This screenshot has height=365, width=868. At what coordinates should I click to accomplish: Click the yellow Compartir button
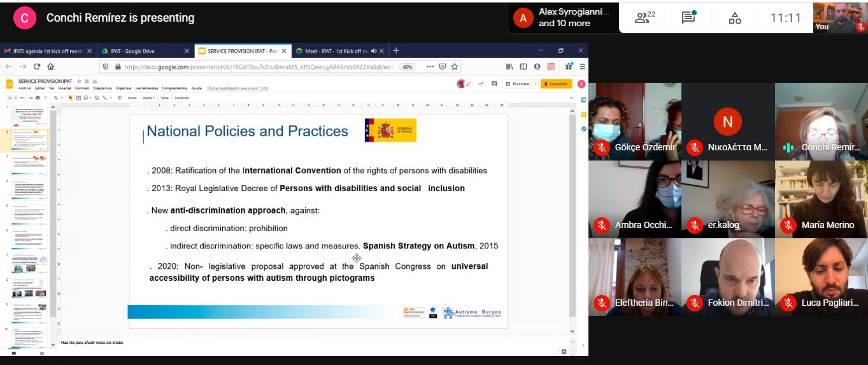(556, 83)
